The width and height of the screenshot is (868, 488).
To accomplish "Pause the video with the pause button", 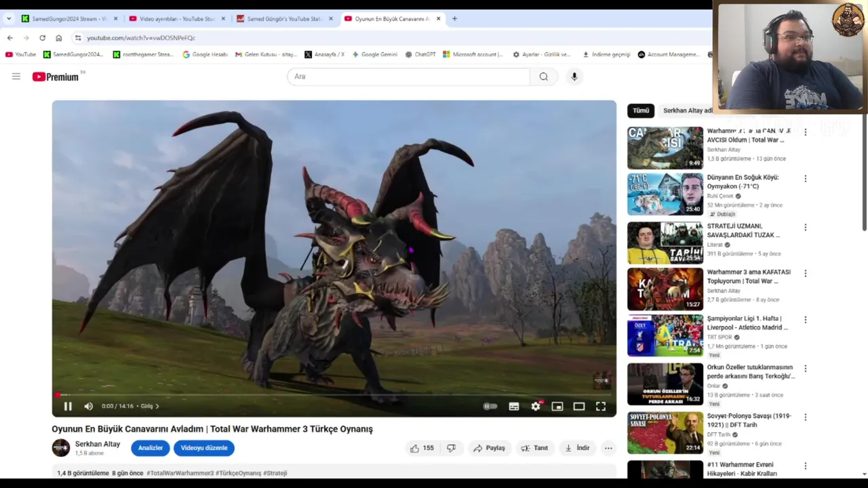I will [68, 406].
